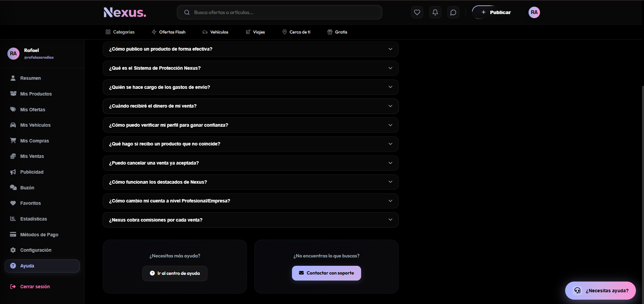The height and width of the screenshot is (304, 644).
Task: Click the "¿No encuentras lo que buscas?" text
Action: pos(326,256)
